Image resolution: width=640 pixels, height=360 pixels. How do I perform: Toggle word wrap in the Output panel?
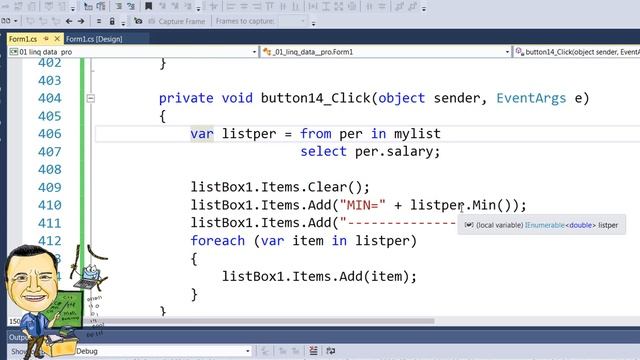click(331, 351)
